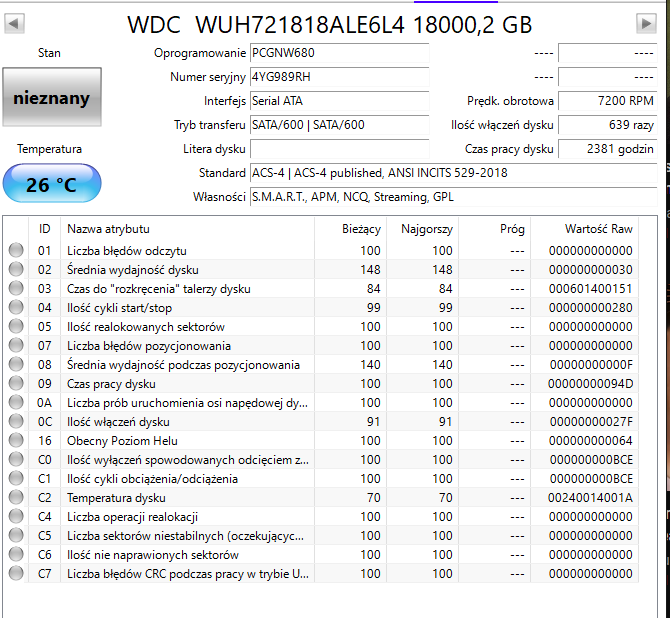The height and width of the screenshot is (618, 670).
Task: Click status circle for attribute 05
Action: click(x=16, y=326)
